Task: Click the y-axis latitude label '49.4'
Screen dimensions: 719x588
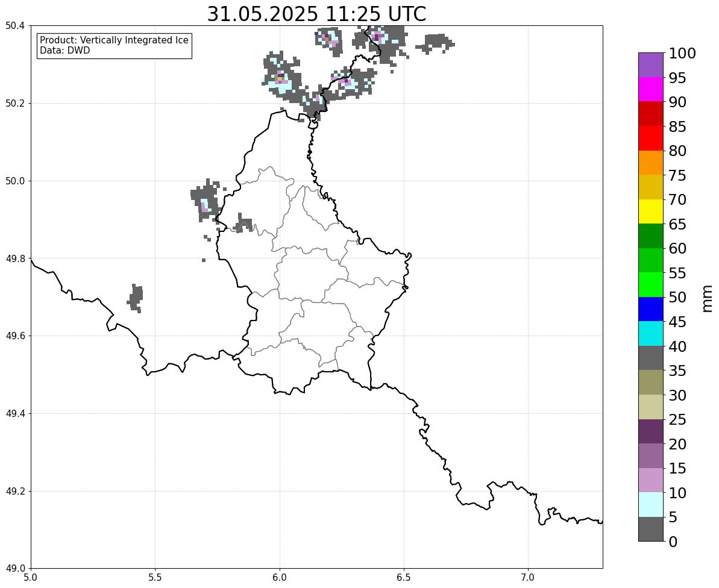Action: coord(14,413)
